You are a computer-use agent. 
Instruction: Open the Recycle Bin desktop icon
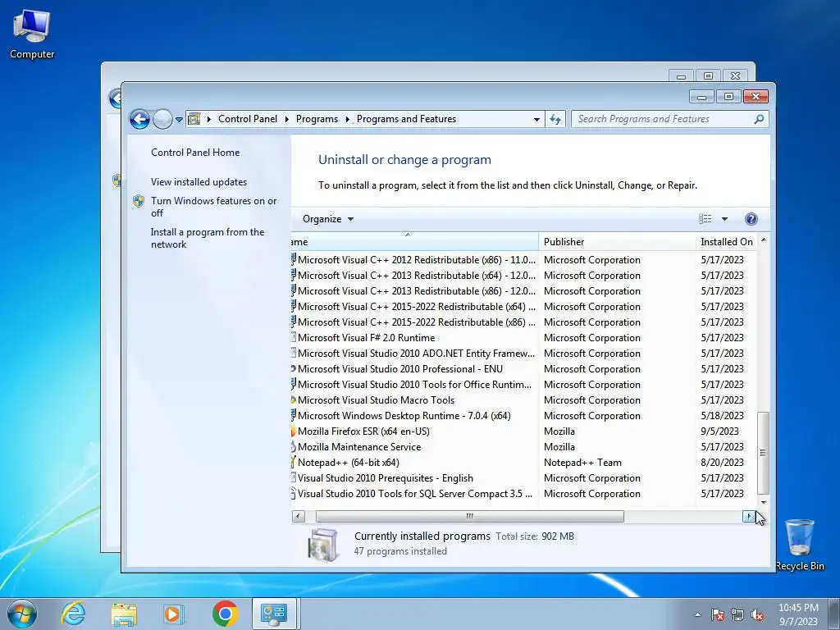[x=800, y=545]
